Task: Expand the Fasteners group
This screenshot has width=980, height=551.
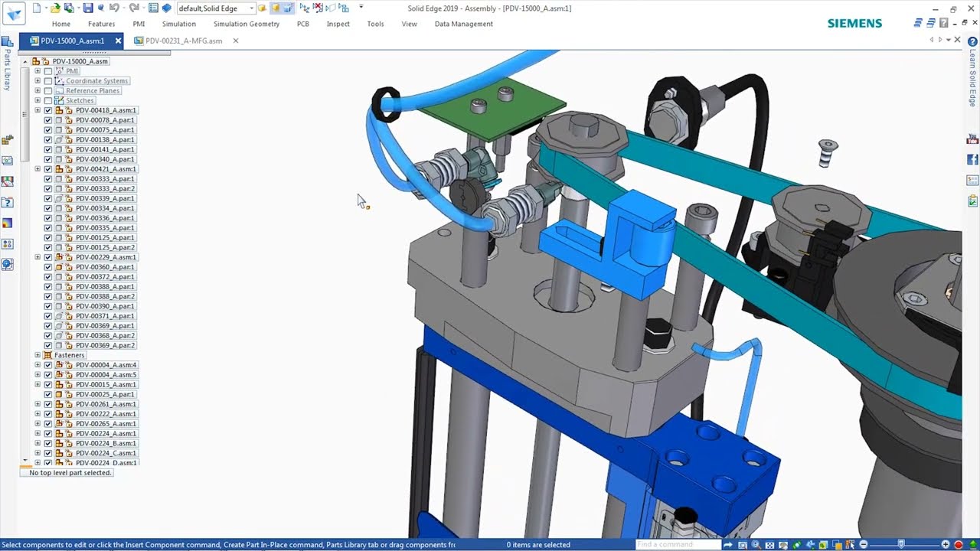Action: tap(38, 355)
